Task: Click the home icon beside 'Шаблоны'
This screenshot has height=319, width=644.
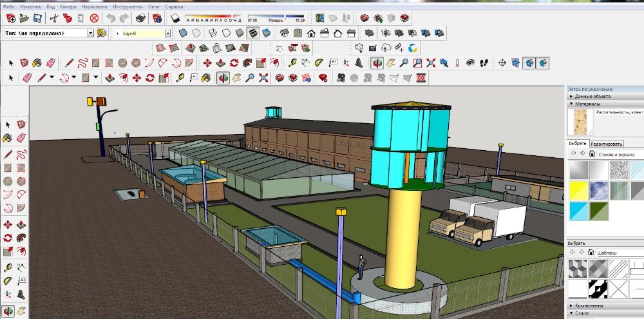Action: 592,252
